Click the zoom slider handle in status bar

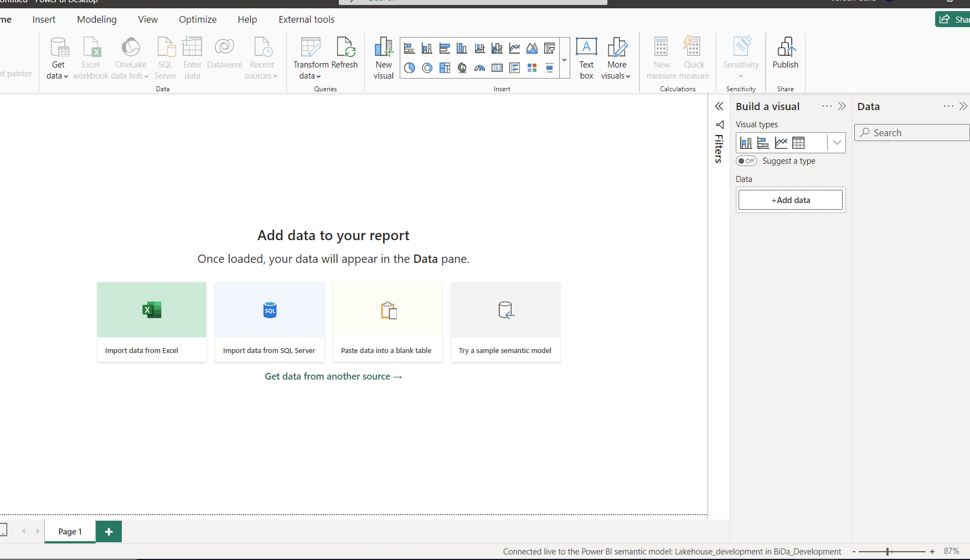[x=888, y=552]
